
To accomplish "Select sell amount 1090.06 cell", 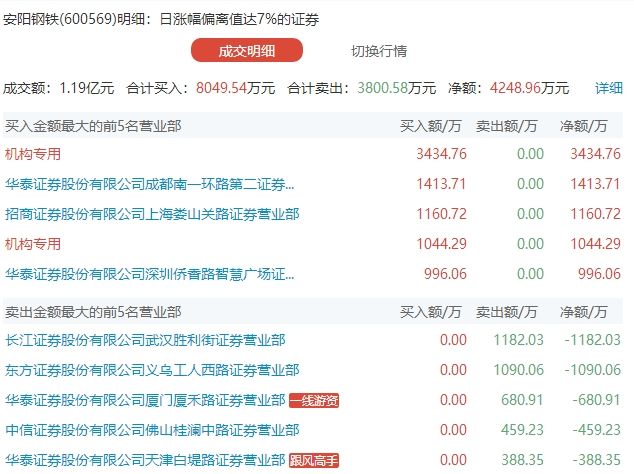I will [518, 370].
